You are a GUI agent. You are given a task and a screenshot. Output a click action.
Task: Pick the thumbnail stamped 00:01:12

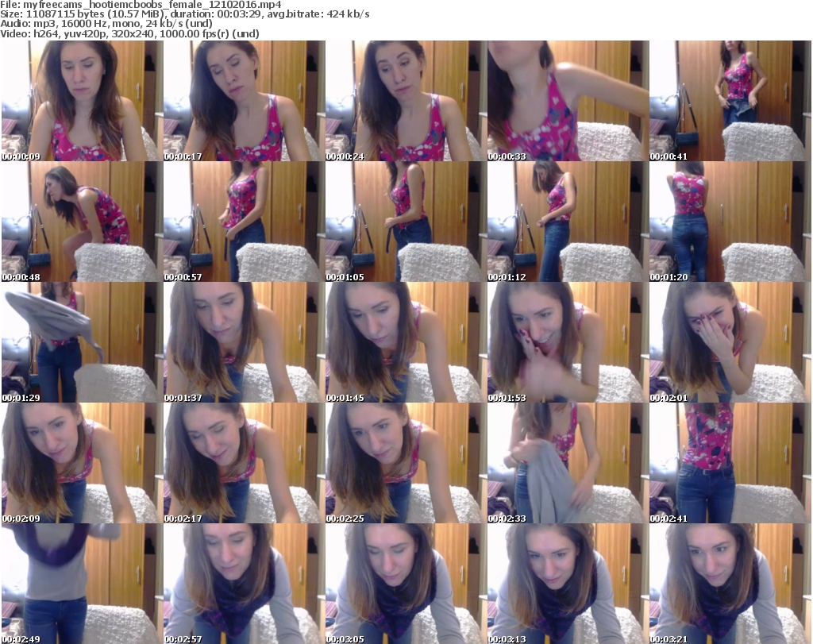(568, 222)
